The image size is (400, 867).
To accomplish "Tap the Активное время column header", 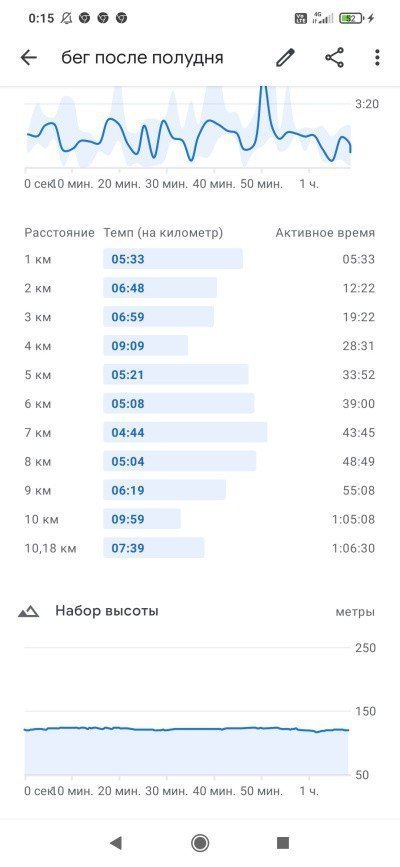I will pyautogui.click(x=325, y=233).
